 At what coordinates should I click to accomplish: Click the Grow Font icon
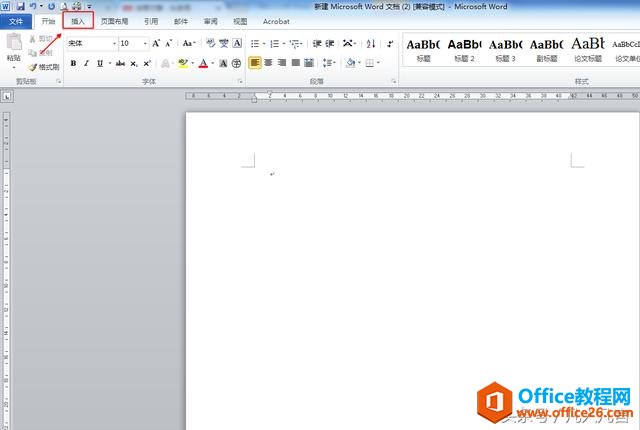156,44
